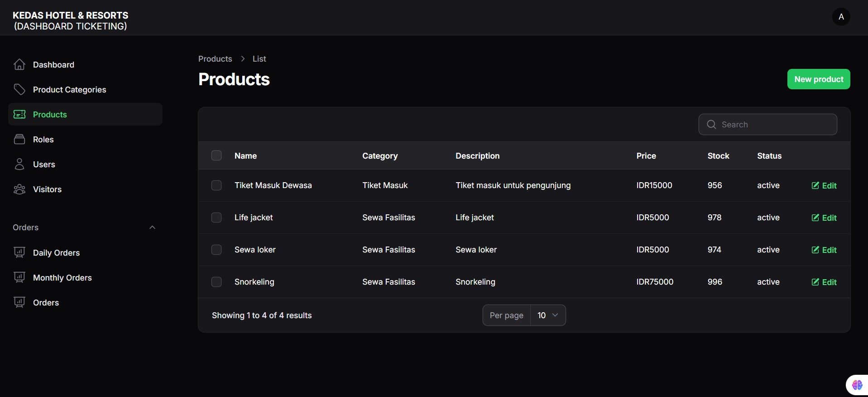Click the stock value 956
Viewport: 868px width, 397px height.
715,185
